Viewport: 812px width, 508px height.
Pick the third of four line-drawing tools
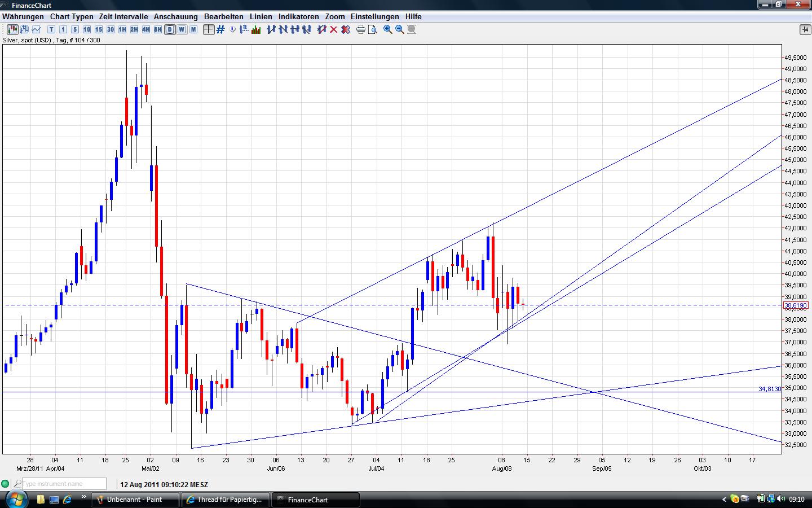pyautogui.click(x=295, y=29)
